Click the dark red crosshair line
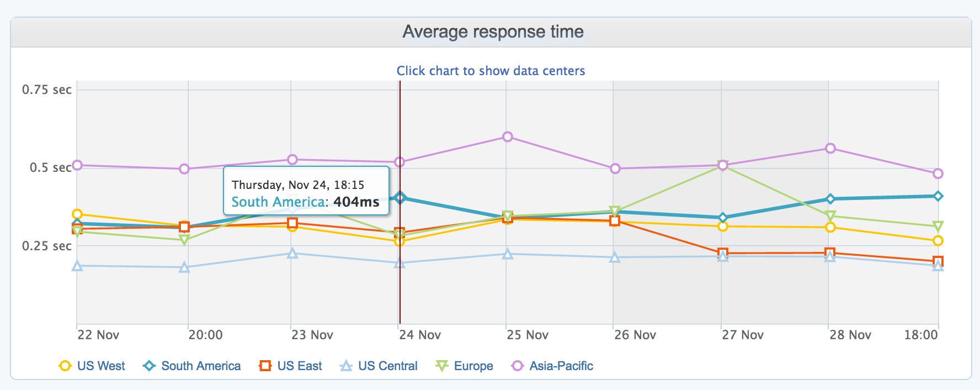 point(400,265)
